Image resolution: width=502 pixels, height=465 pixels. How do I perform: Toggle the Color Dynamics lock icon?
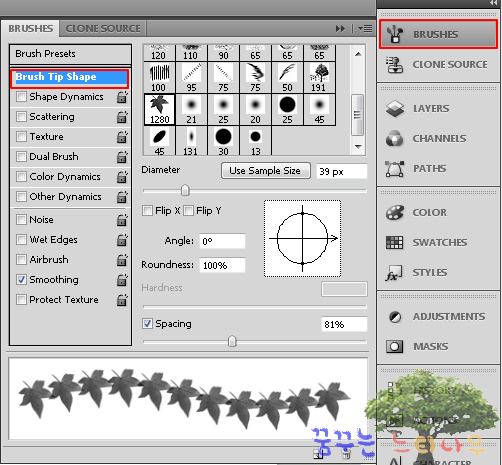click(x=122, y=177)
